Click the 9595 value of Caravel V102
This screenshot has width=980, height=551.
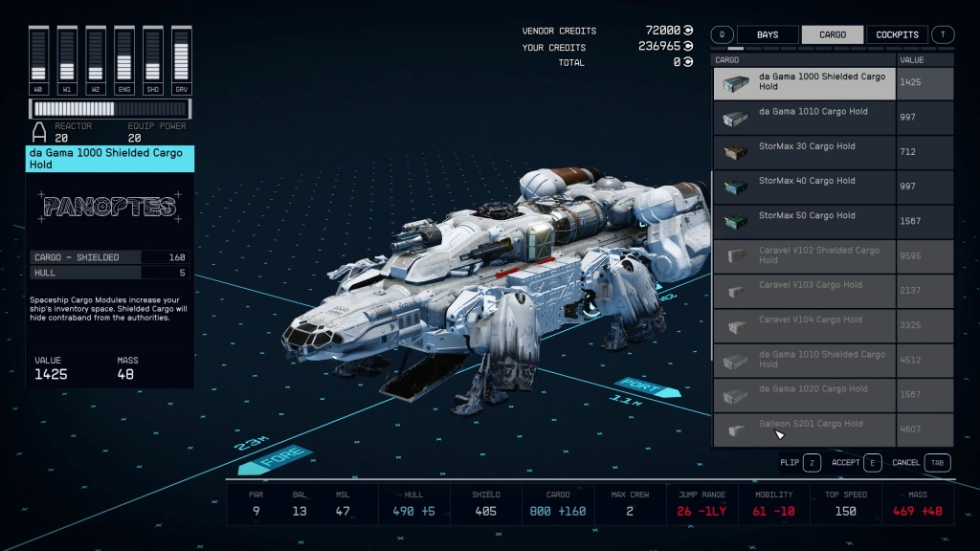(x=910, y=256)
